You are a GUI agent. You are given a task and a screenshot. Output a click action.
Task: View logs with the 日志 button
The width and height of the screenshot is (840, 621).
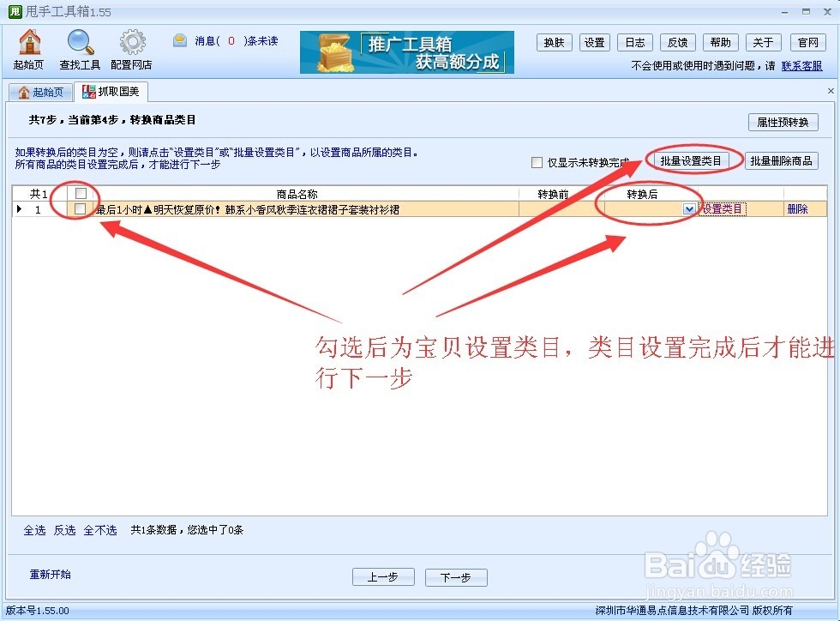pos(634,42)
